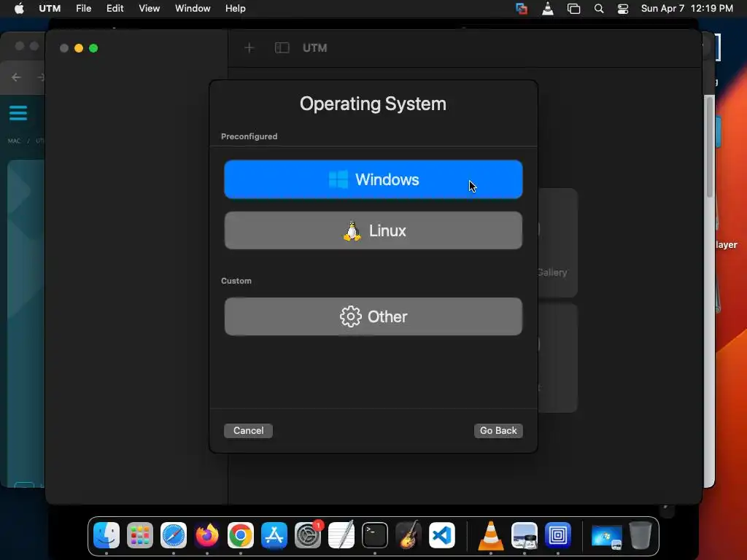Choose the Linux operating system option

pyautogui.click(x=373, y=230)
